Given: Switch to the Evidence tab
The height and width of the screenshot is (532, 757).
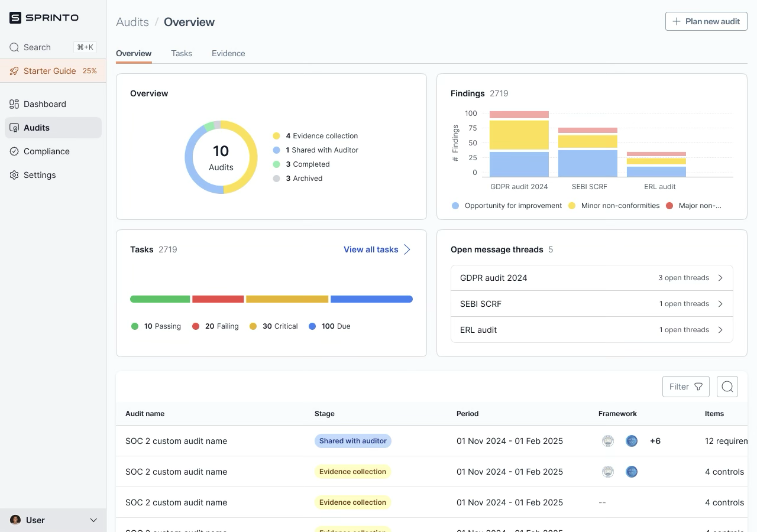Looking at the screenshot, I should [x=228, y=53].
